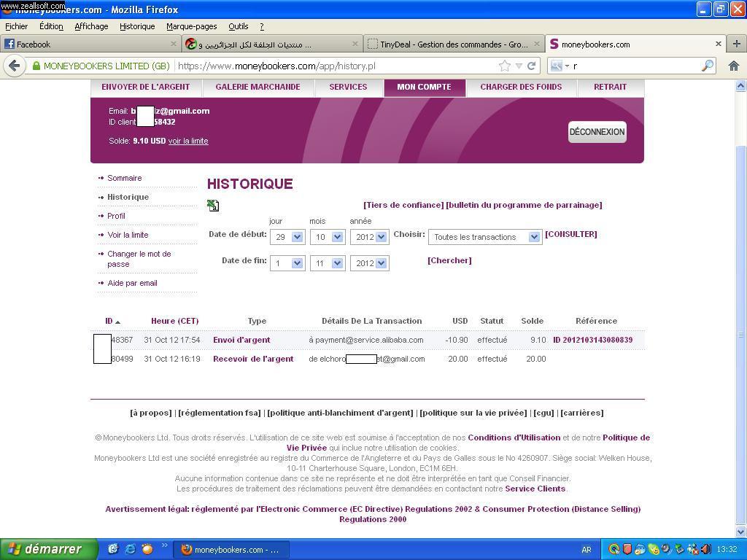Click the Firefox back arrow button

click(x=15, y=66)
